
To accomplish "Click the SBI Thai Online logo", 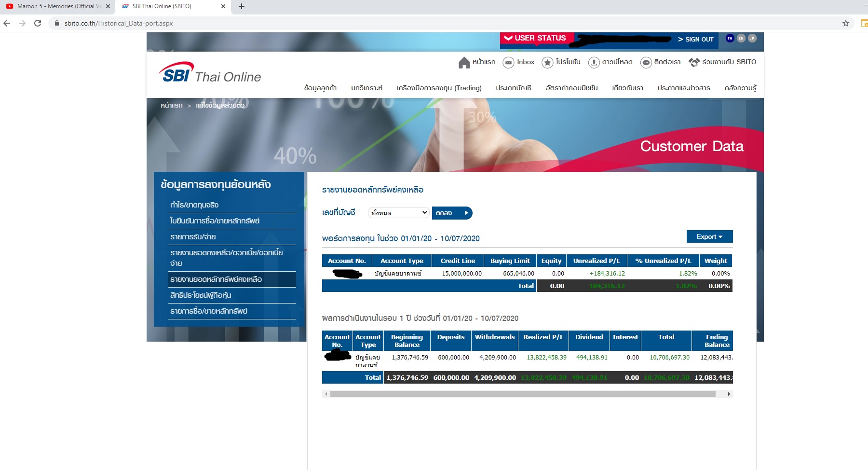I will [210, 72].
